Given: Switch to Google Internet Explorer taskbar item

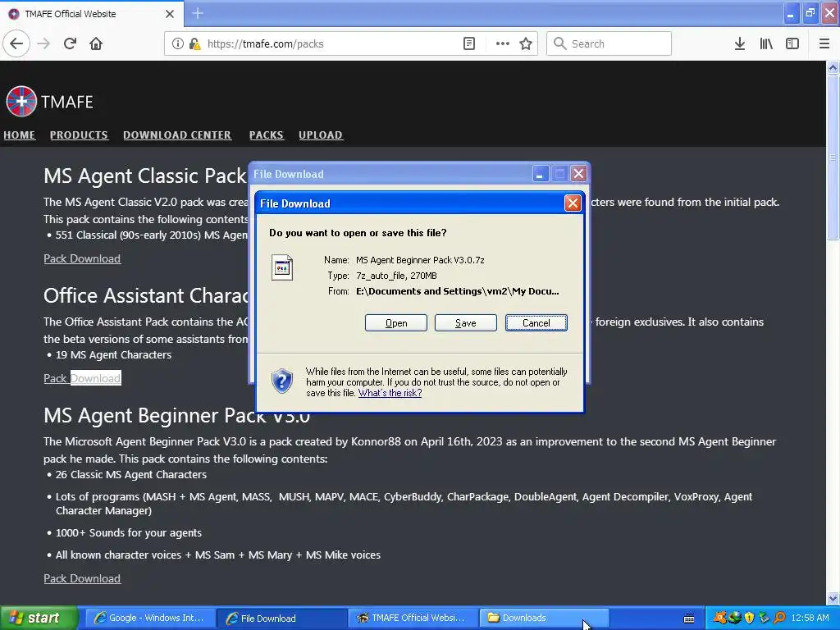Looking at the screenshot, I should coord(149,618).
